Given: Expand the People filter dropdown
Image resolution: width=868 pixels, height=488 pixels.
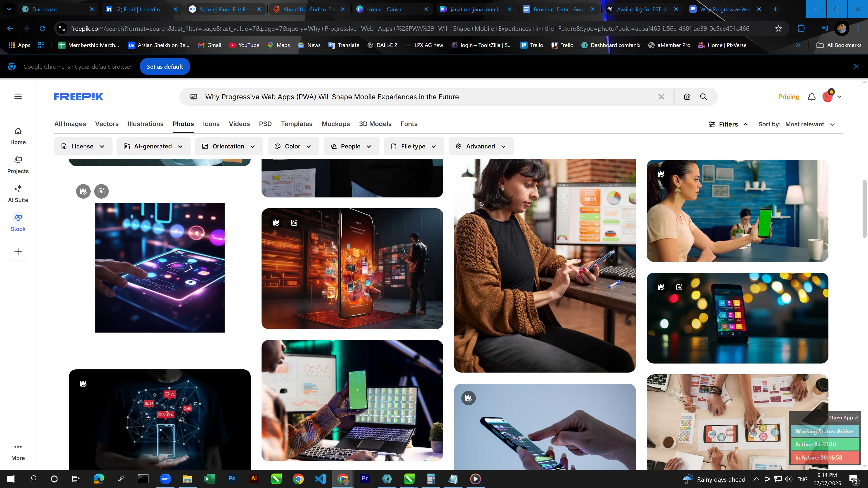Looking at the screenshot, I should [x=351, y=146].
